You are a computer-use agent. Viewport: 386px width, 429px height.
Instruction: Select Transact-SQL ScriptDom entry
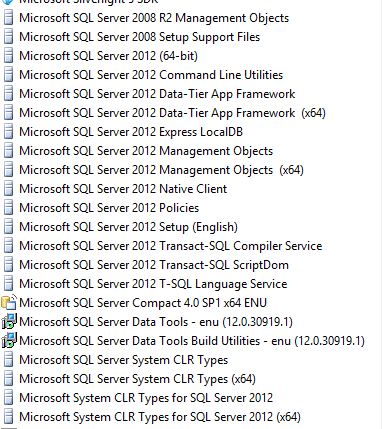click(154, 265)
